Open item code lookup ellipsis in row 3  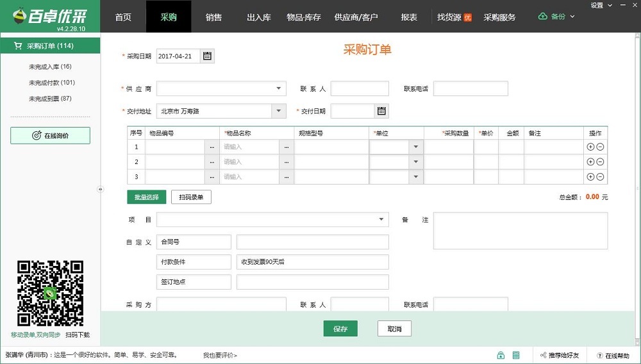[212, 177]
